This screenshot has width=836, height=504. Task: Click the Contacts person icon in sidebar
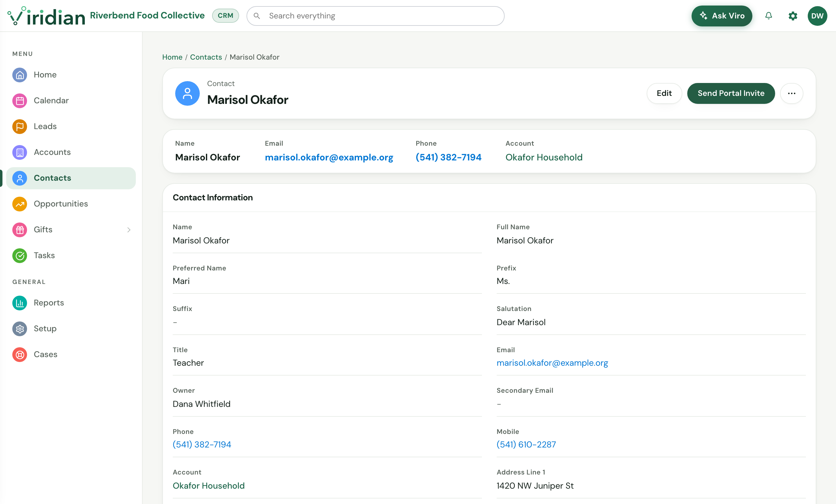(20, 178)
